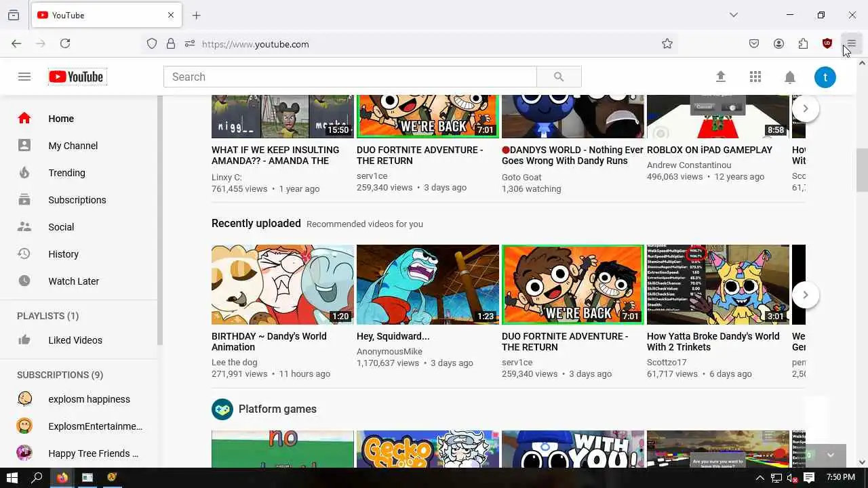Open Recently uploaded DUO FORTNITE ADVENTURE title
868x488 pixels.
click(565, 342)
